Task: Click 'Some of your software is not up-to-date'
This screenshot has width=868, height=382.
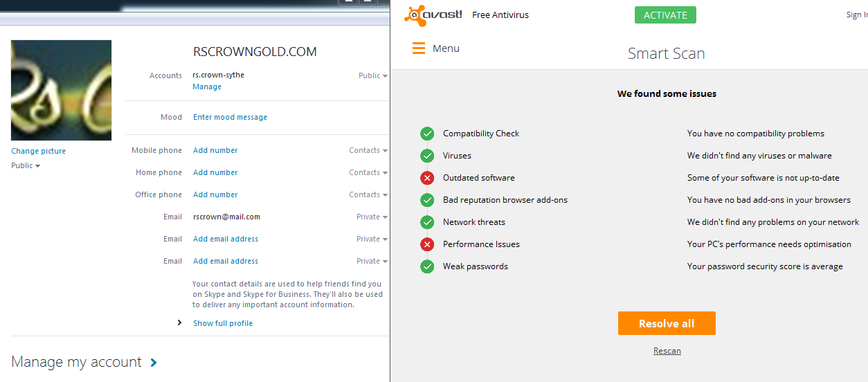Action: [x=763, y=178]
